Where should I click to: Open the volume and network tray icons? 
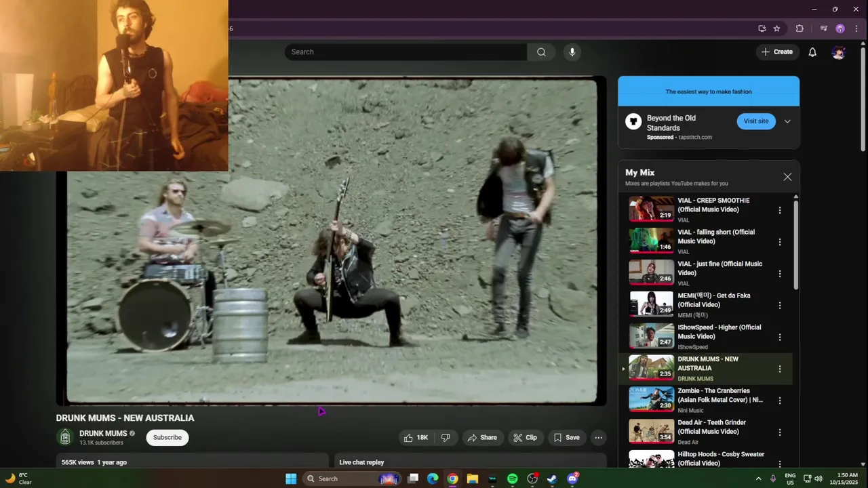(x=813, y=479)
